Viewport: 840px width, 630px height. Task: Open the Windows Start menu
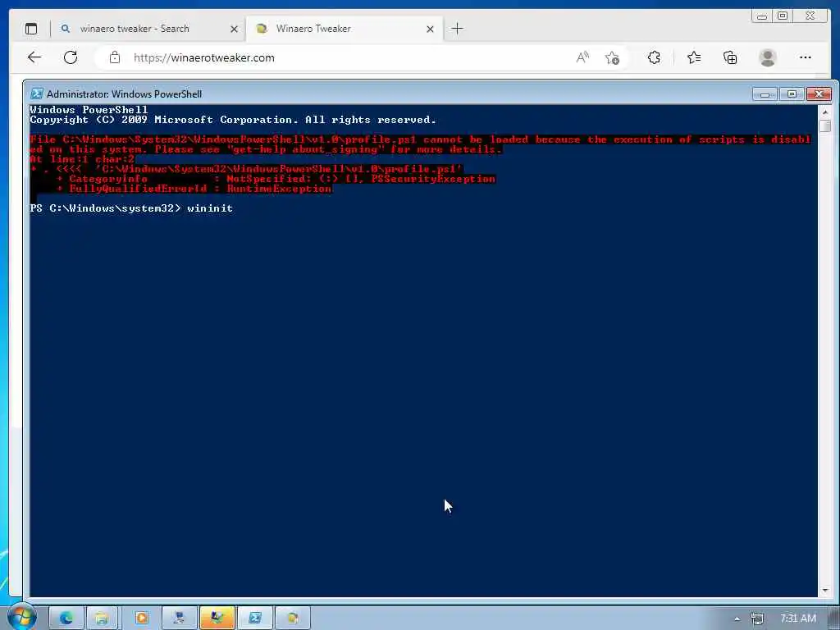pyautogui.click(x=21, y=617)
